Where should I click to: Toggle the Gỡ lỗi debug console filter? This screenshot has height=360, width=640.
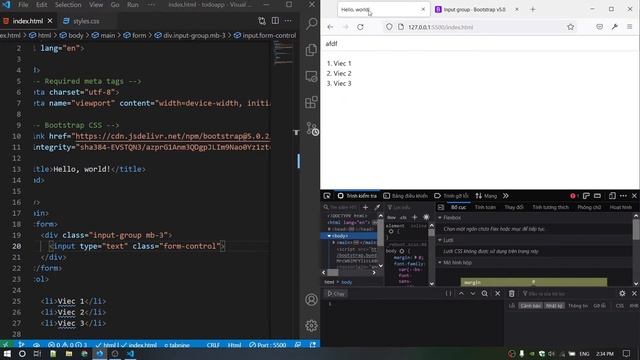(x=600, y=306)
